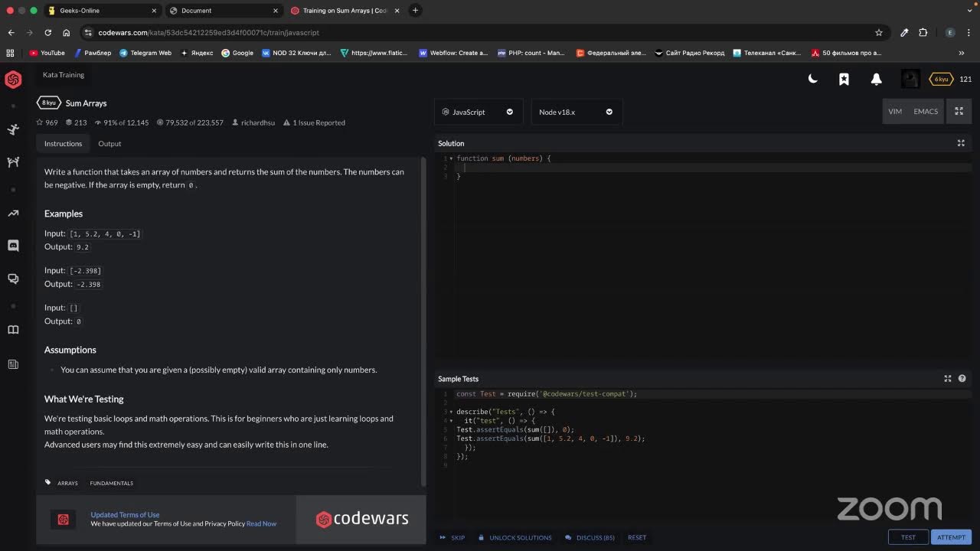The image size is (980, 551).
Task: Open the JavaScript language dropdown
Action: click(479, 112)
